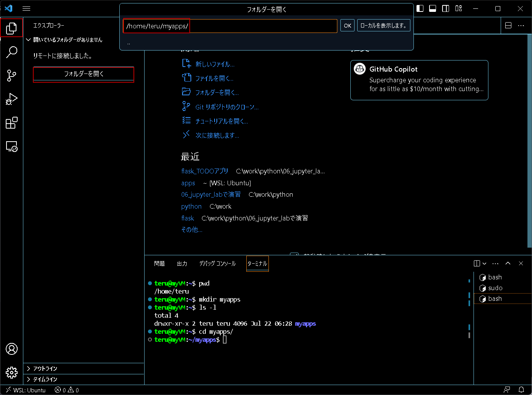
Task: Click the WSL: Ubuntu remote indicator
Action: tap(26, 390)
